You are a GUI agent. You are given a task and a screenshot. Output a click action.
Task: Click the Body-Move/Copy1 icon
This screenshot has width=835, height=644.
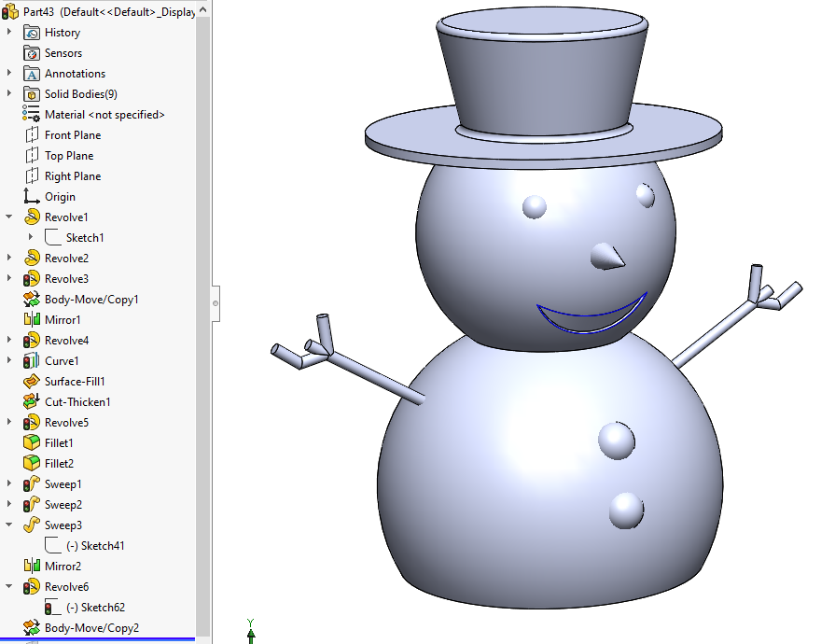click(32, 300)
